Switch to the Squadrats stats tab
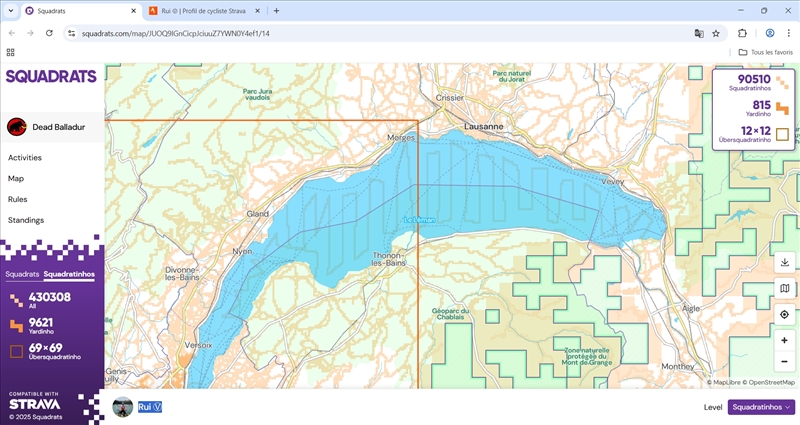The height and width of the screenshot is (425, 800). pyautogui.click(x=21, y=273)
